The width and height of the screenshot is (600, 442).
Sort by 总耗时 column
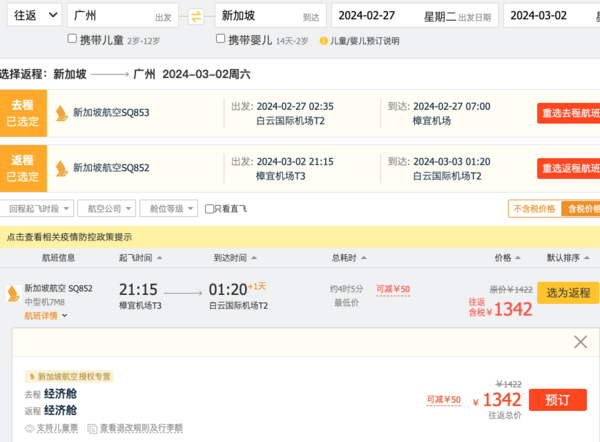point(349,258)
